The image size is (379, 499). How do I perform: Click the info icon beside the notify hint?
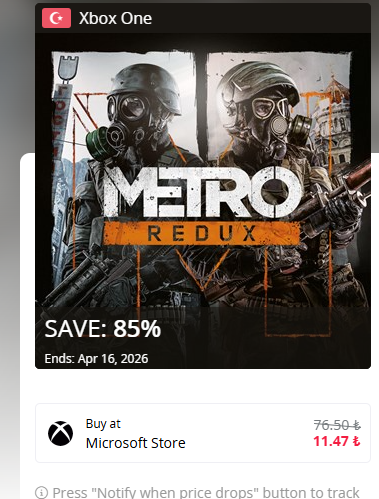(x=41, y=493)
